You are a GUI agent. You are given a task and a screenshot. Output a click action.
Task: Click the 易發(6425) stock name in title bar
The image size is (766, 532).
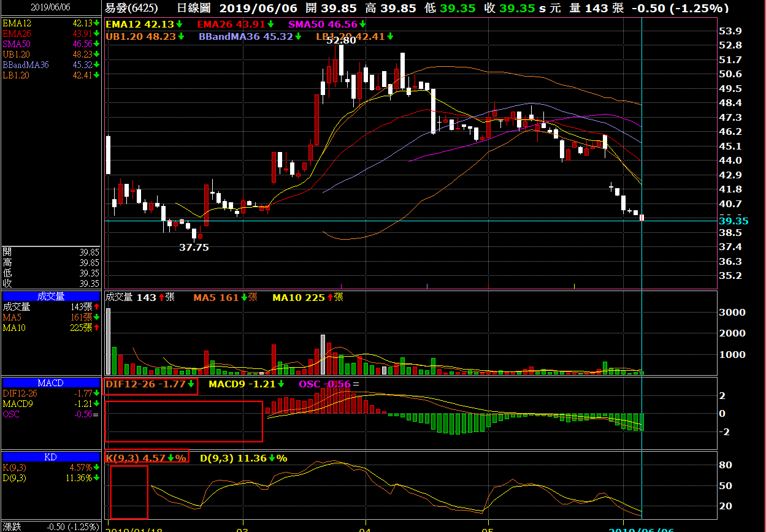[x=131, y=8]
